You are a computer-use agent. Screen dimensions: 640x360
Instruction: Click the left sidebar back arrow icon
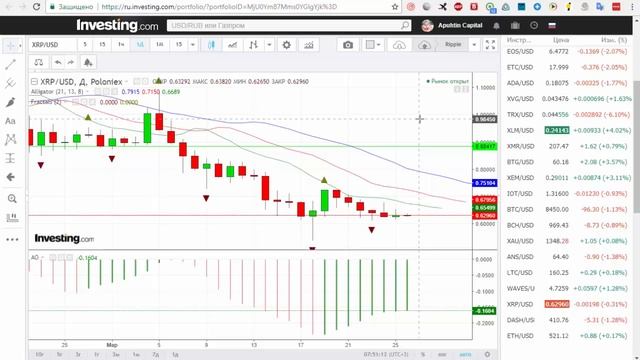11,177
